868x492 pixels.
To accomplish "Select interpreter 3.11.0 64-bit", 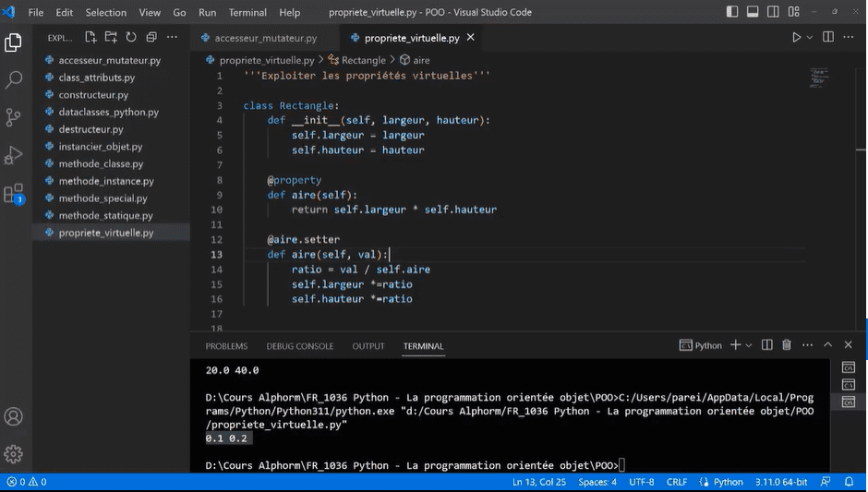I will pos(781,482).
